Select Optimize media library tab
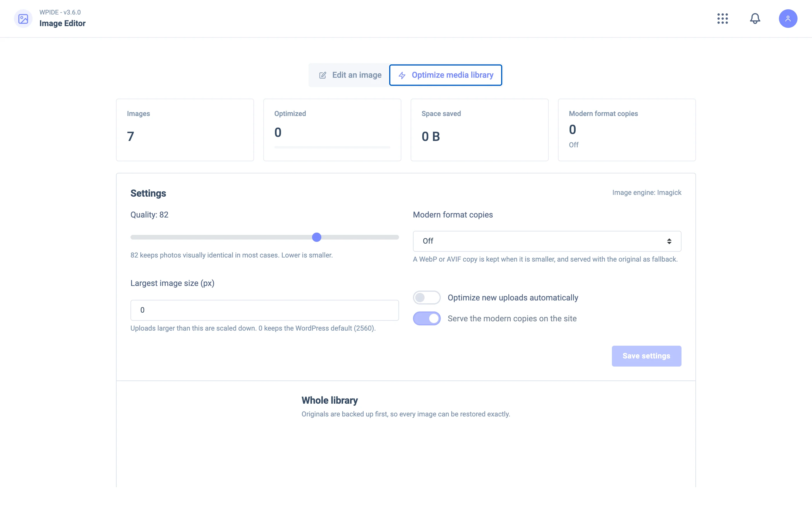The height and width of the screenshot is (522, 812). point(445,75)
